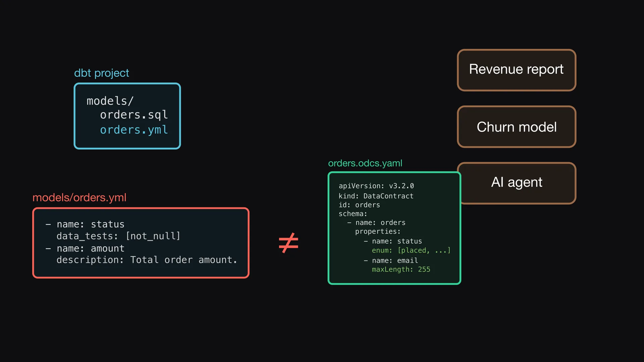The height and width of the screenshot is (362, 644).
Task: Click the 'dbt project' label
Action: (x=101, y=73)
